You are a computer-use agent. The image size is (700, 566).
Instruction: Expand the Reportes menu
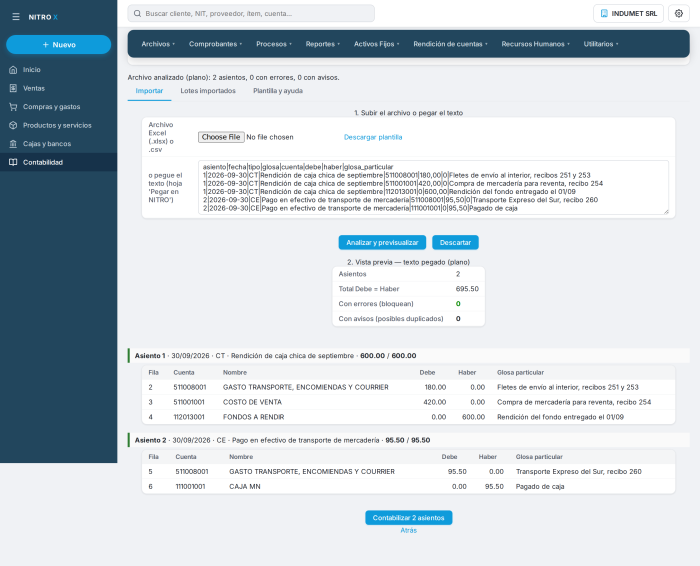pos(323,44)
